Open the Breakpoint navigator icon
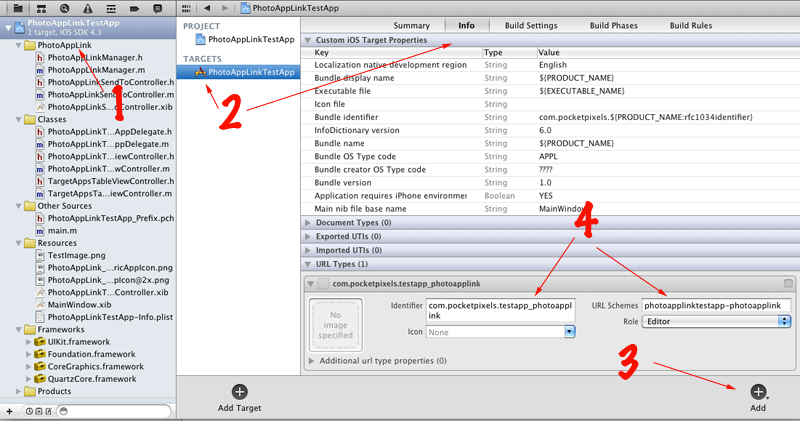The image size is (800, 421). 134,8
